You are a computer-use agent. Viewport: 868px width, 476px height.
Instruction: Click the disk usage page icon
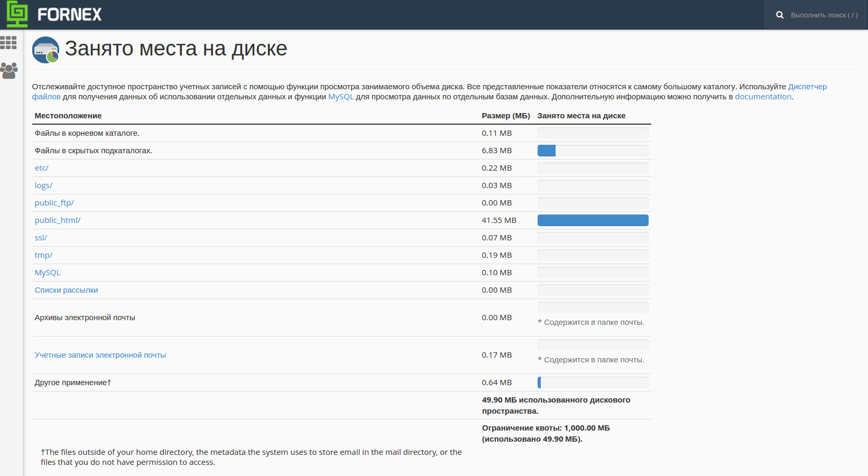coord(45,50)
